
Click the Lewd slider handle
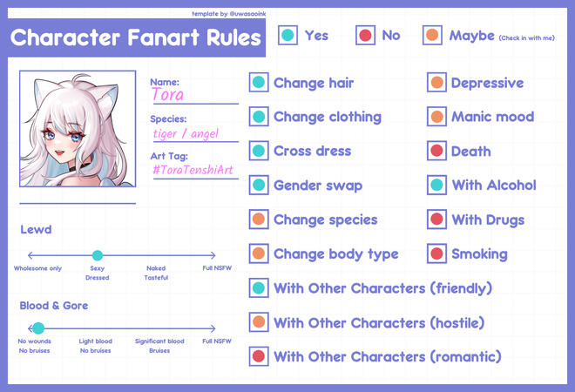pyautogui.click(x=97, y=255)
